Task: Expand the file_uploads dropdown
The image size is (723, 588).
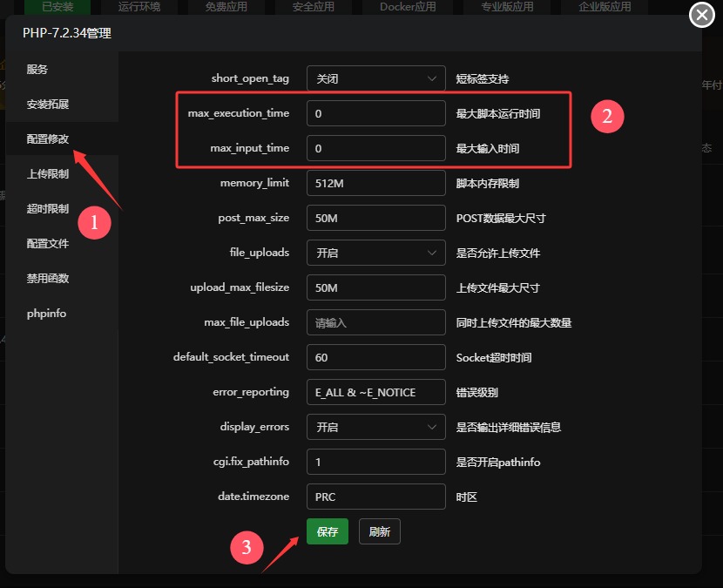Action: pyautogui.click(x=375, y=253)
